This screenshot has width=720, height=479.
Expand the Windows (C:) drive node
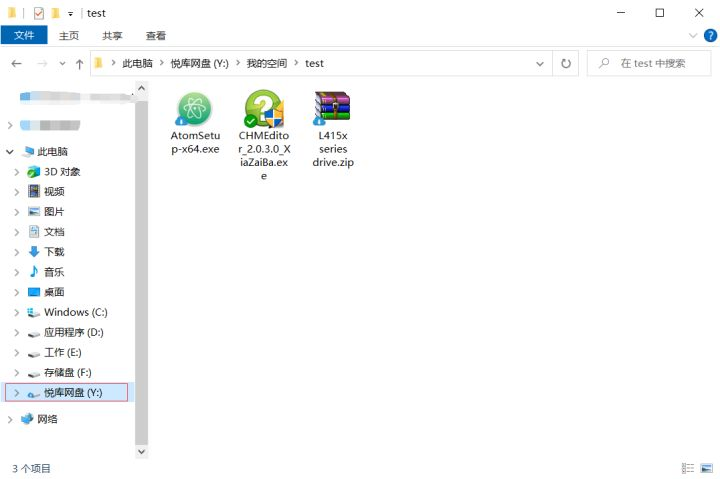click(x=16, y=312)
